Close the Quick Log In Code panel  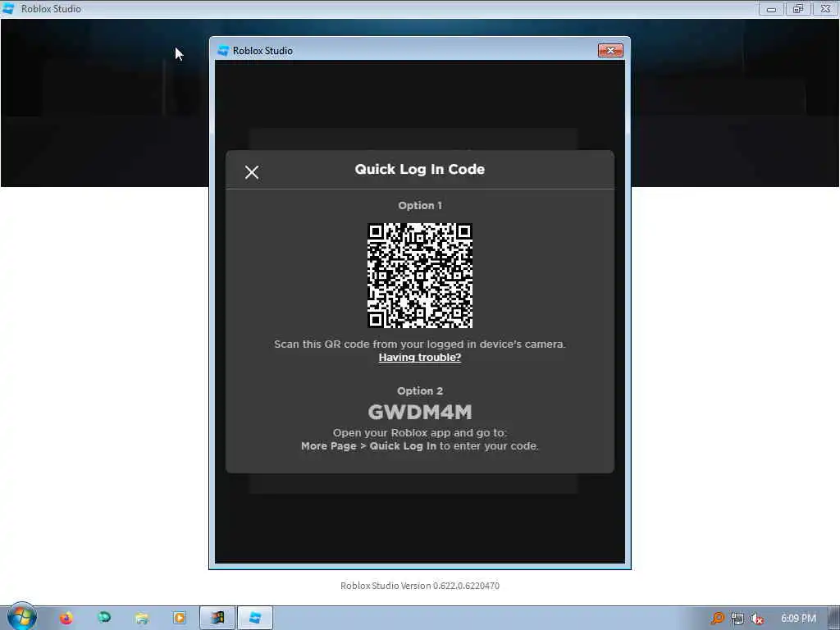pyautogui.click(x=252, y=172)
